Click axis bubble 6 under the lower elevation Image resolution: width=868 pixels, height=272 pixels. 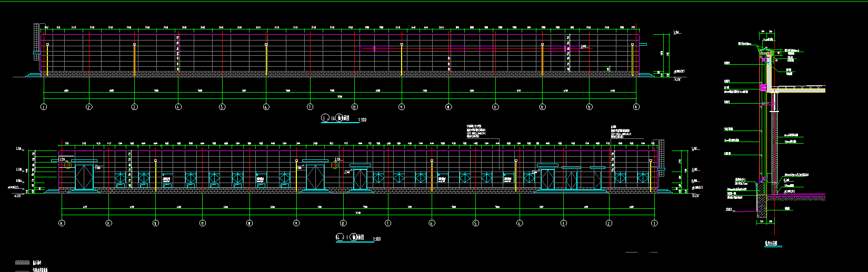coord(432,223)
